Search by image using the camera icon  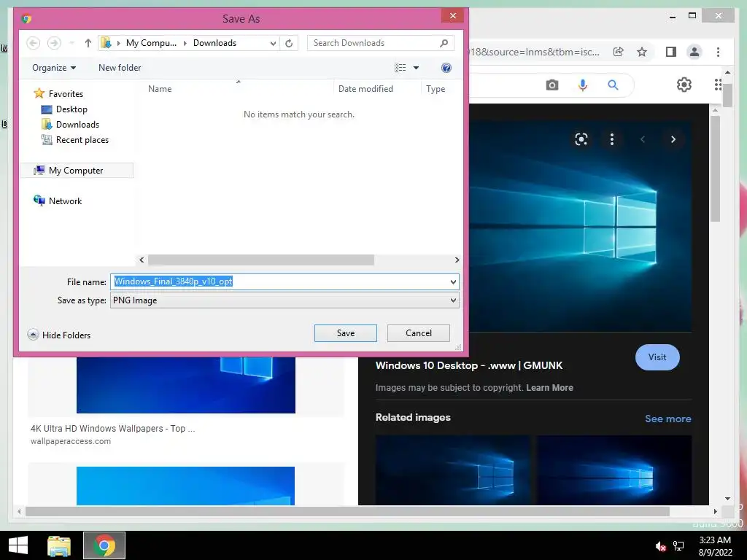tap(552, 85)
